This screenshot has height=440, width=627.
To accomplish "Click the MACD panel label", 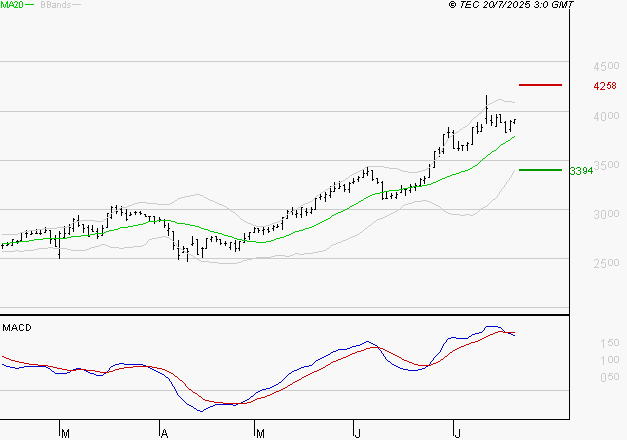I will tap(17, 327).
